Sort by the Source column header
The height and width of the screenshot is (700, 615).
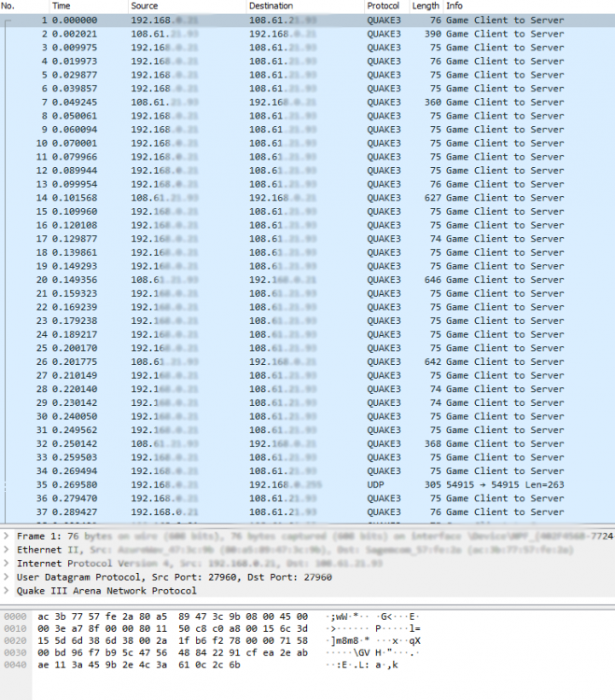187,6
